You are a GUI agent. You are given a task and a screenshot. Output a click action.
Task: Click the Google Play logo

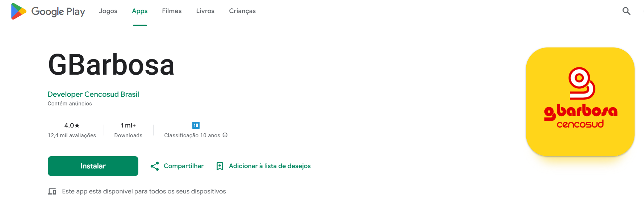(x=48, y=11)
